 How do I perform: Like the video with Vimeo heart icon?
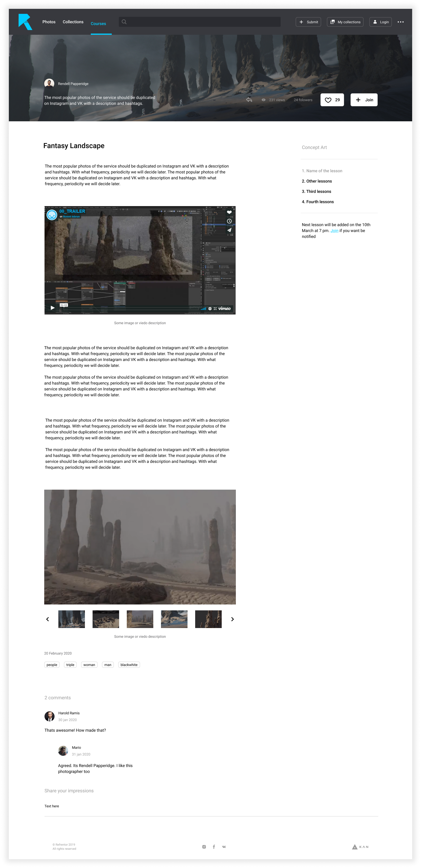tap(229, 212)
